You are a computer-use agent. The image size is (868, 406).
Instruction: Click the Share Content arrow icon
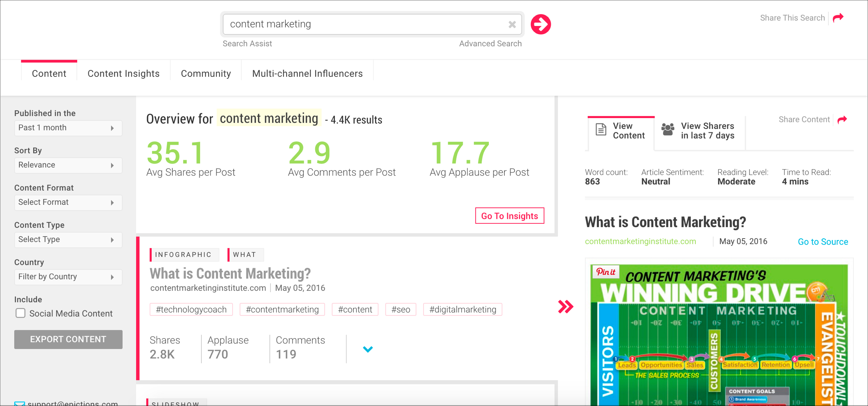click(842, 120)
